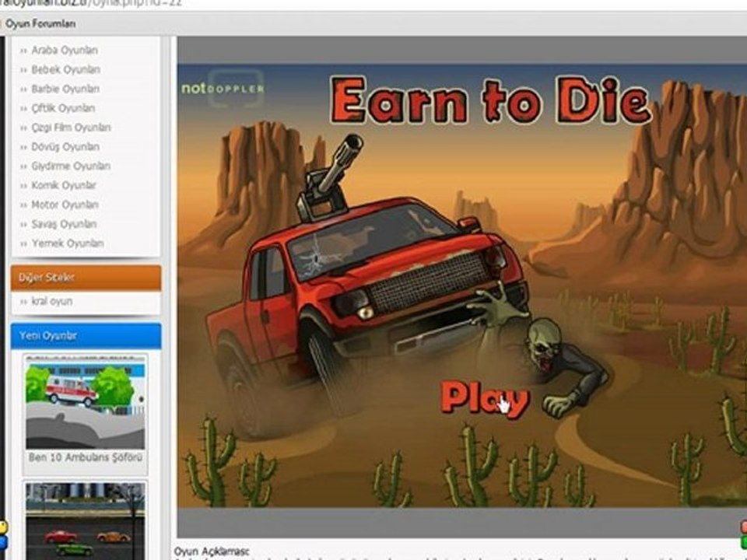Click the notDoppler logo in the game
The image size is (747, 560).
pyautogui.click(x=223, y=89)
